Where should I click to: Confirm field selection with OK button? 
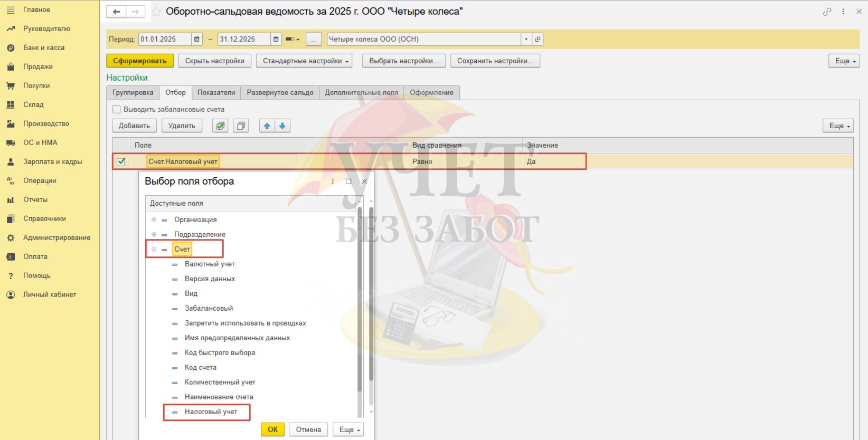coord(272,429)
